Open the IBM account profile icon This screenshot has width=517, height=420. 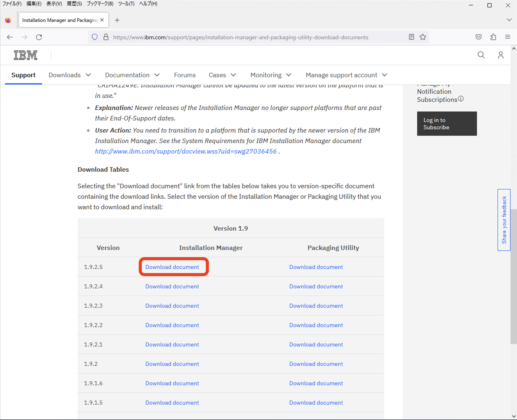coord(501,55)
